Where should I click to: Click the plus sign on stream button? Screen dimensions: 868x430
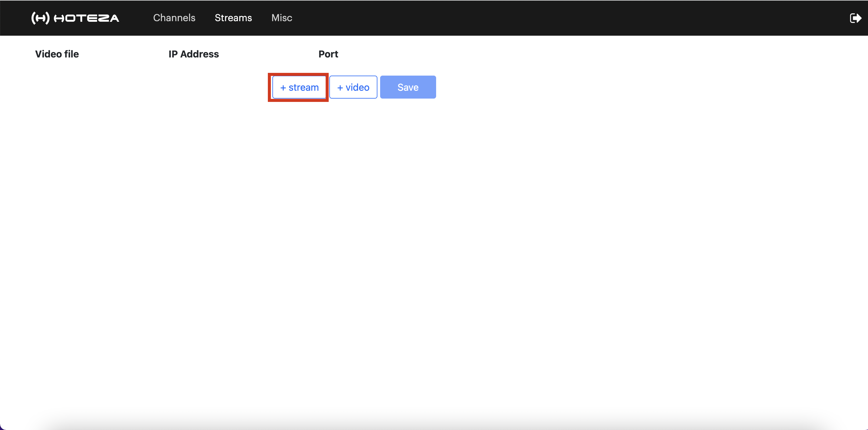[x=283, y=88]
